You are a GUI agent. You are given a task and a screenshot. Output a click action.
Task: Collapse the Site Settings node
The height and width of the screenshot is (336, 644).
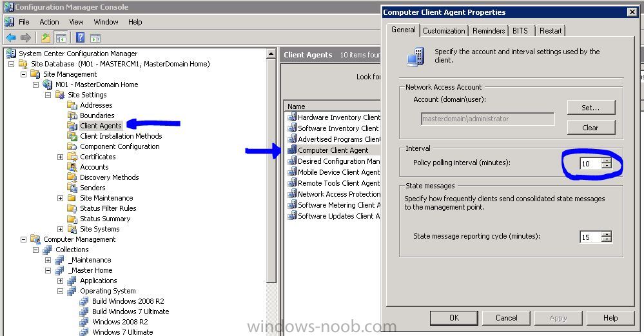point(48,95)
